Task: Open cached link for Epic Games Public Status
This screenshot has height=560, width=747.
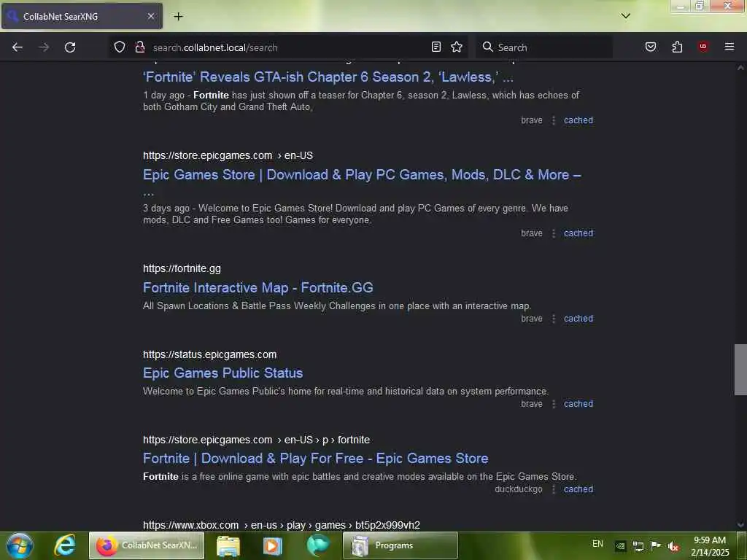Action: point(578,403)
